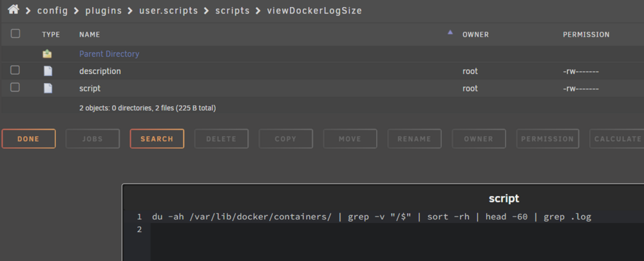This screenshot has height=261, width=644.
Task: Click the Calculate button
Action: [618, 139]
